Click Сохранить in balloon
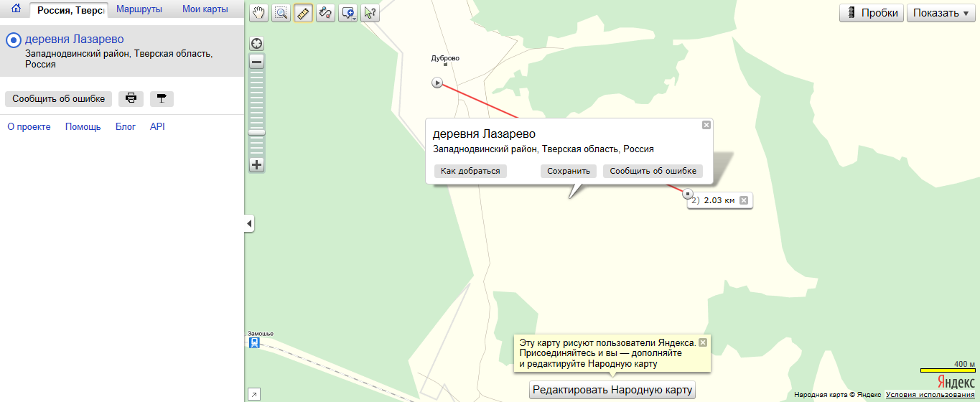This screenshot has height=402, width=980. (x=569, y=171)
